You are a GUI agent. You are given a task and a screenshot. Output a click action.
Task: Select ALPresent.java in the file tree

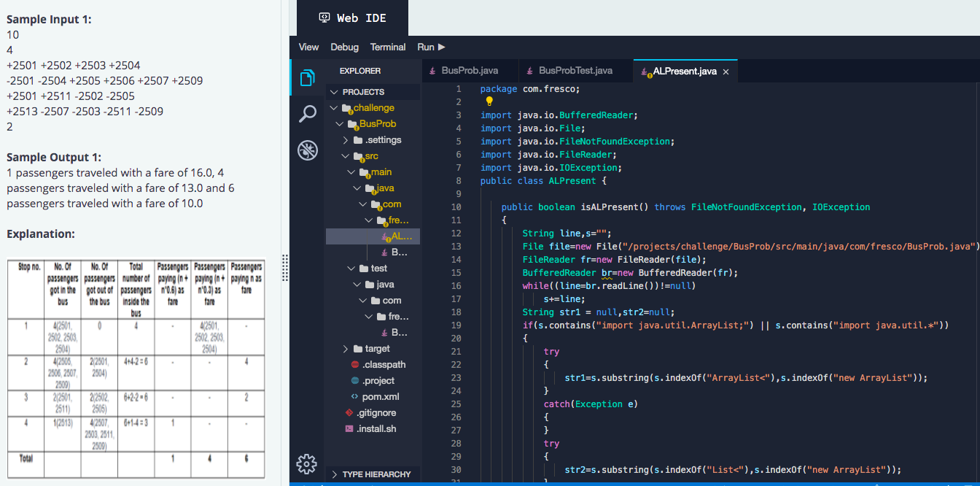(x=395, y=236)
